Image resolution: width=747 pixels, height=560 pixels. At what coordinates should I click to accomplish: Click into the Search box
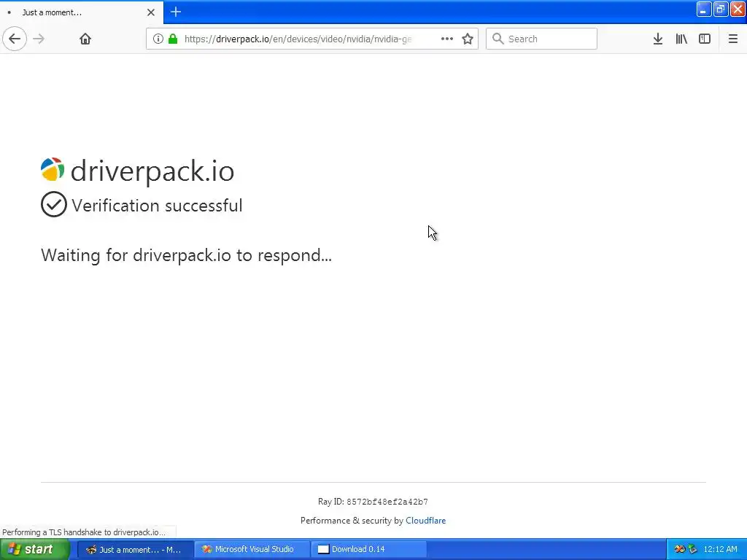[x=541, y=39]
